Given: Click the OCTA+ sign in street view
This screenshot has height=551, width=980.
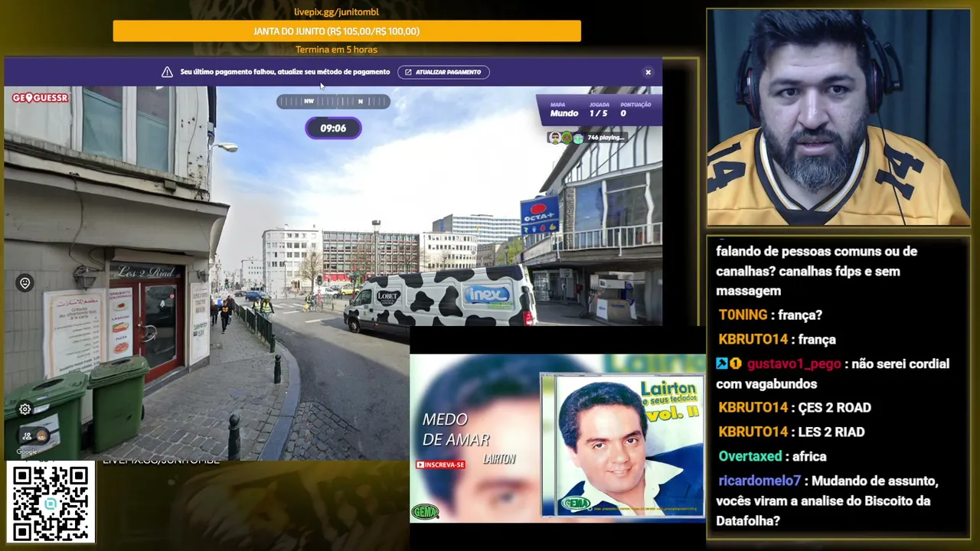Looking at the screenshot, I should [540, 215].
